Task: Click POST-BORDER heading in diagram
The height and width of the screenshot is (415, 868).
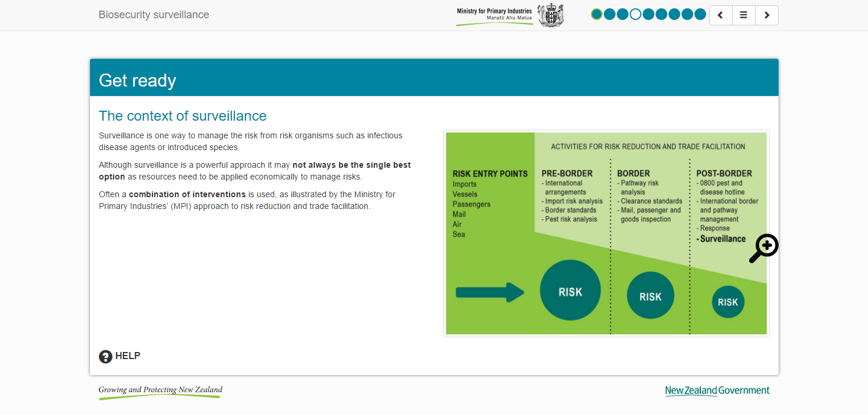Action: 724,174
